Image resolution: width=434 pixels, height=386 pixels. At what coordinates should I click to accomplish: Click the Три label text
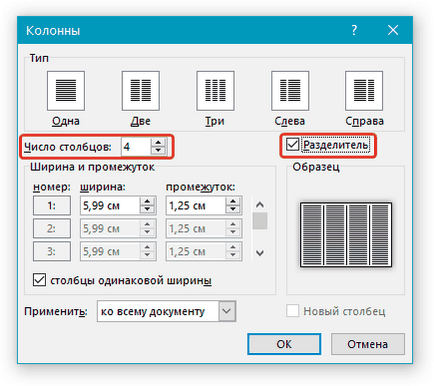215,121
